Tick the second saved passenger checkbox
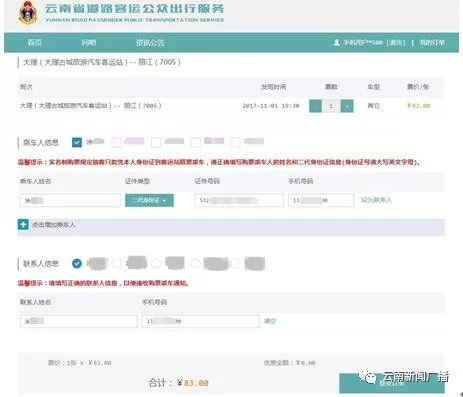The height and width of the screenshot is (397, 463). click(116, 142)
